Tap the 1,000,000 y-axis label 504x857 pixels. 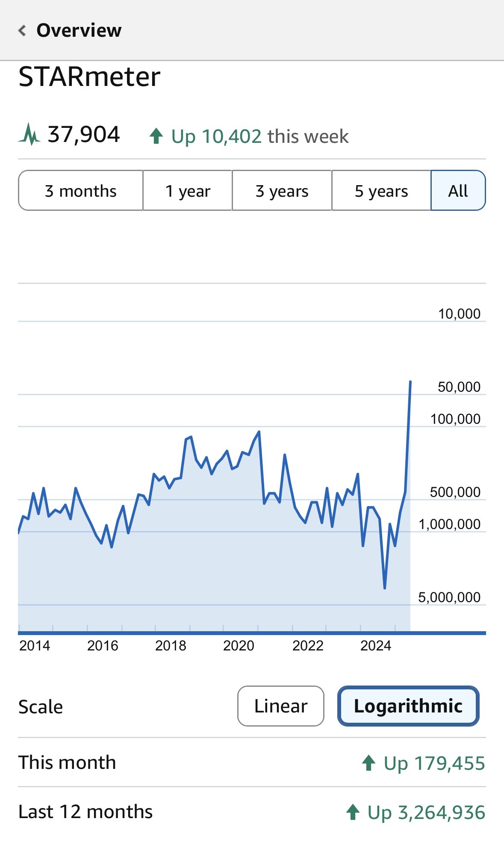(449, 524)
